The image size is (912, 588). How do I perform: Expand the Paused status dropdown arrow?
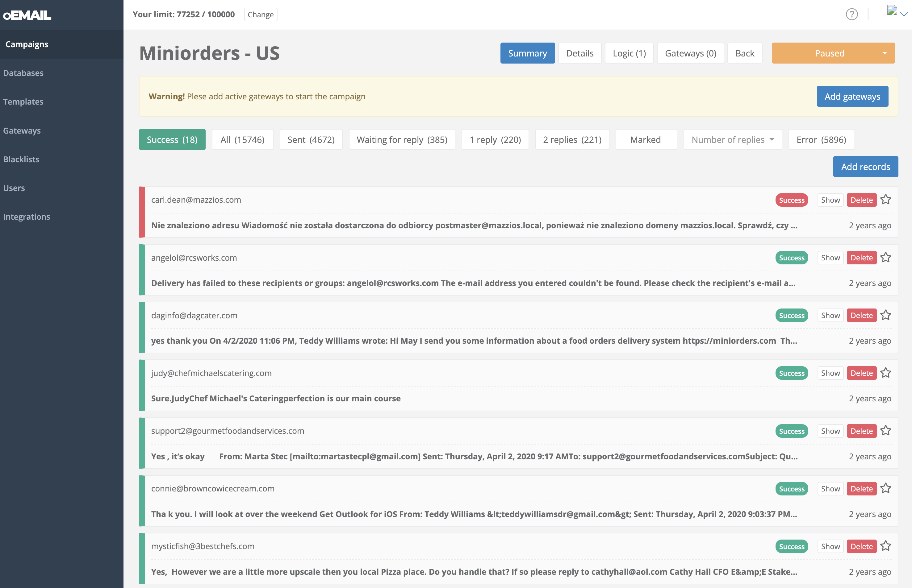click(885, 53)
